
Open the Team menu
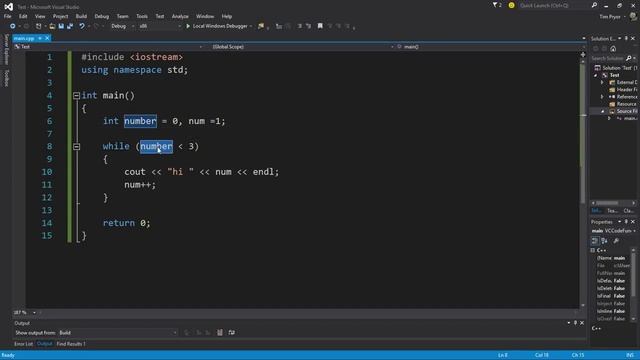(x=122, y=16)
